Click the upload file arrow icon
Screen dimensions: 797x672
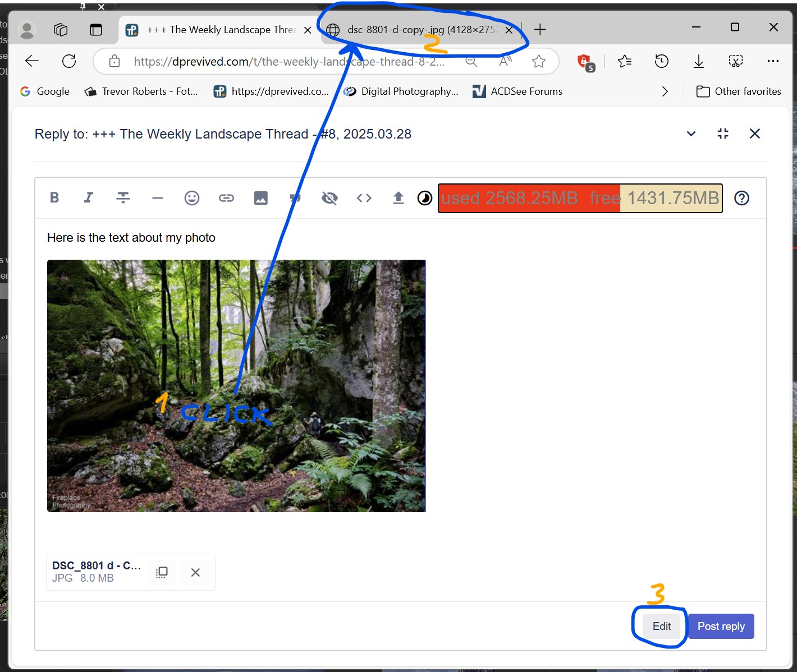[x=398, y=198]
